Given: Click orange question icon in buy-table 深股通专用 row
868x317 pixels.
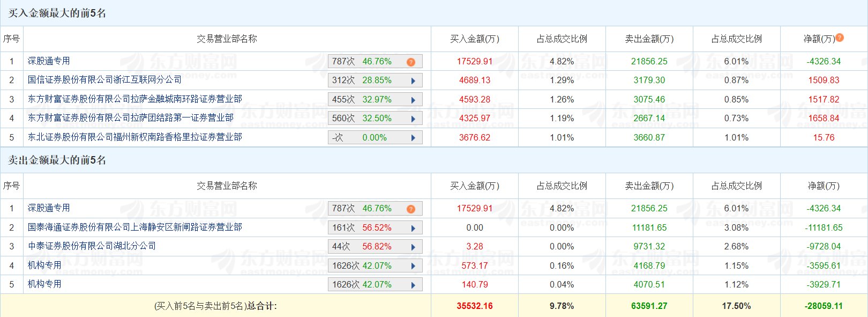Looking at the screenshot, I should [411, 62].
